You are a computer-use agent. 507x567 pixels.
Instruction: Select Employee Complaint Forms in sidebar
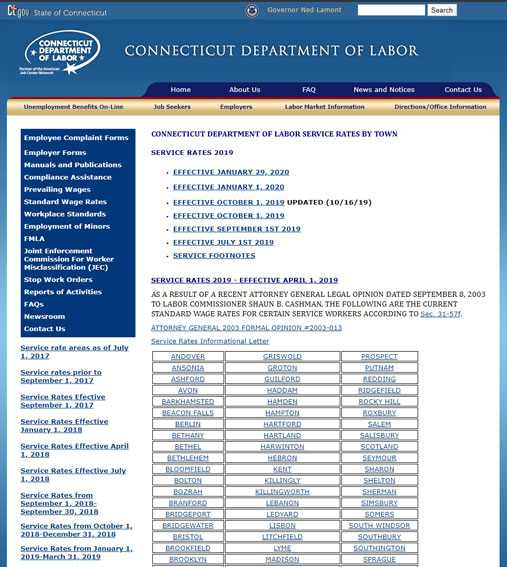point(76,138)
